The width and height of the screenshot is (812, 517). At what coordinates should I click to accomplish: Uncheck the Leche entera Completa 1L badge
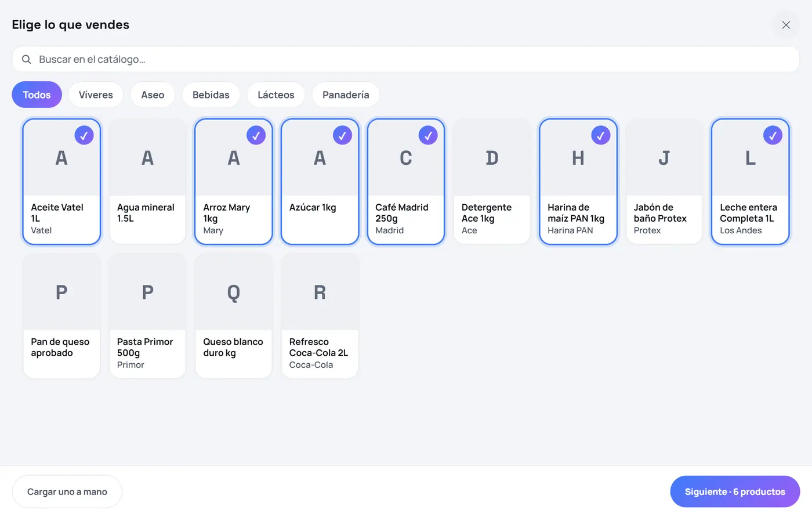click(x=773, y=135)
